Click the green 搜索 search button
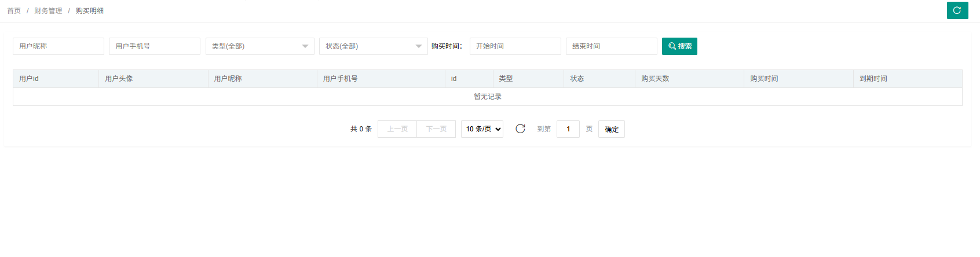980x257 pixels. [679, 46]
